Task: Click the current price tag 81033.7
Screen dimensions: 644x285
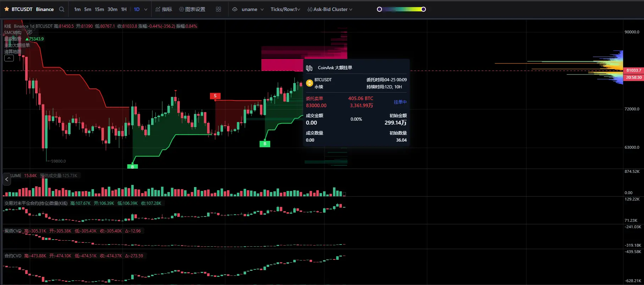Action: click(634, 70)
